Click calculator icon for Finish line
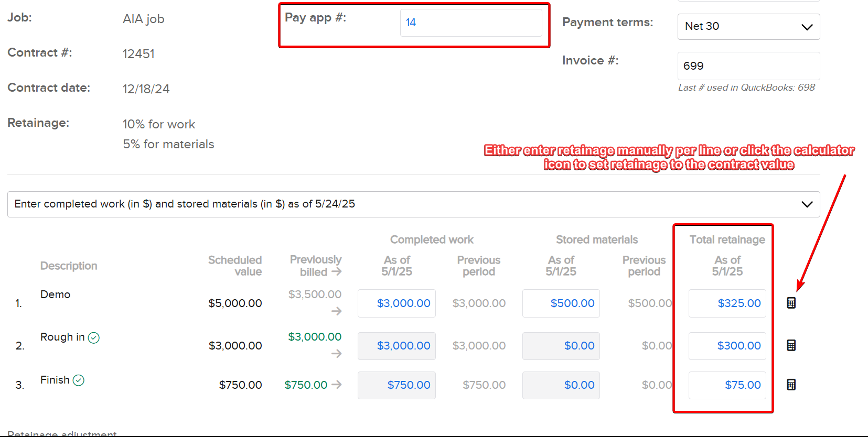 pos(791,385)
